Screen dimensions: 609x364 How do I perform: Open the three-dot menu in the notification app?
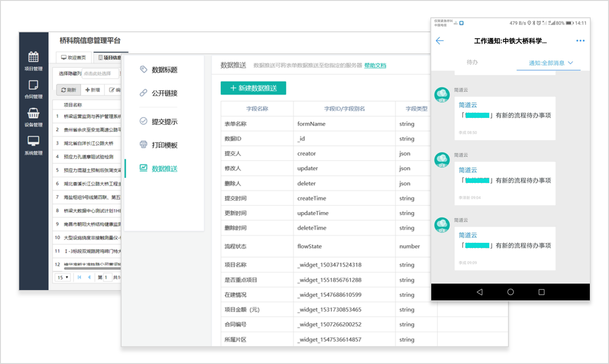point(580,41)
